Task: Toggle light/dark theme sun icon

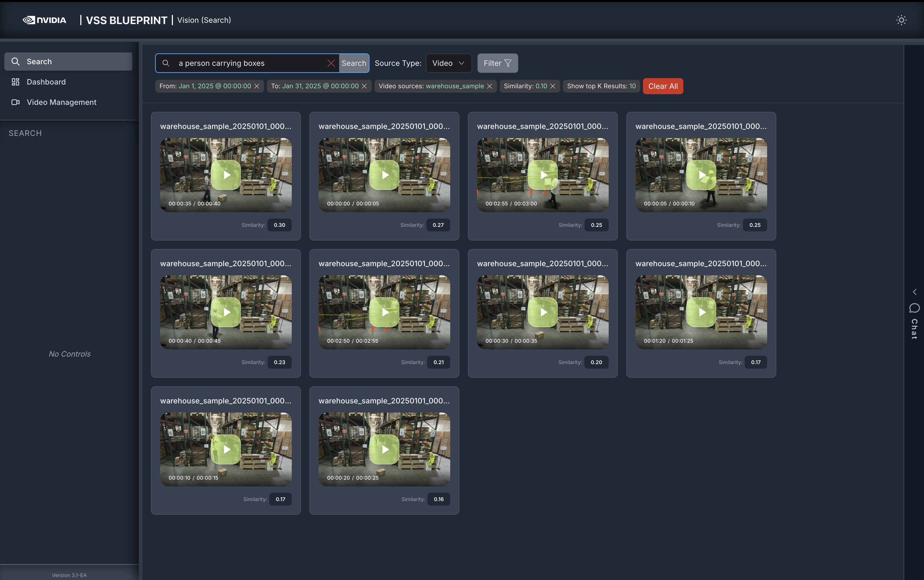Action: (901, 20)
